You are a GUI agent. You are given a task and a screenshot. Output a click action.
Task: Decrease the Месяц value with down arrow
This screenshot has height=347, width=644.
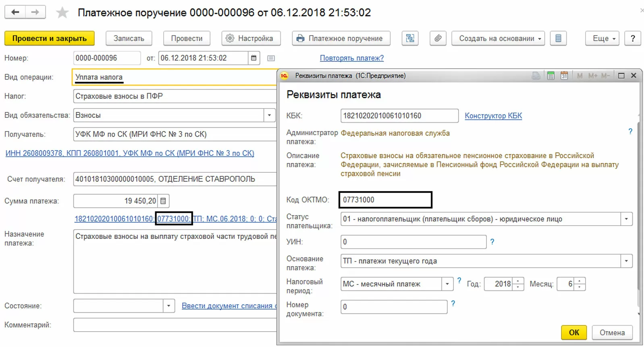580,287
